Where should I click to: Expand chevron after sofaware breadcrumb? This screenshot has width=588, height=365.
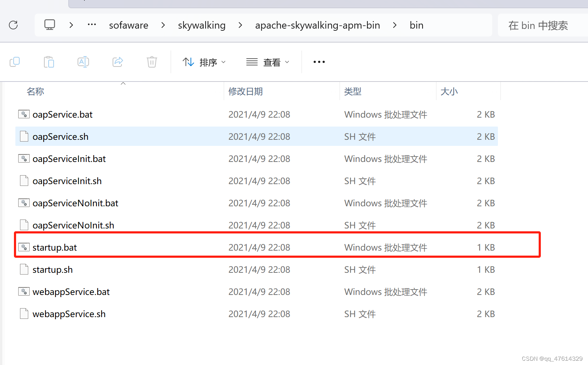tap(163, 25)
